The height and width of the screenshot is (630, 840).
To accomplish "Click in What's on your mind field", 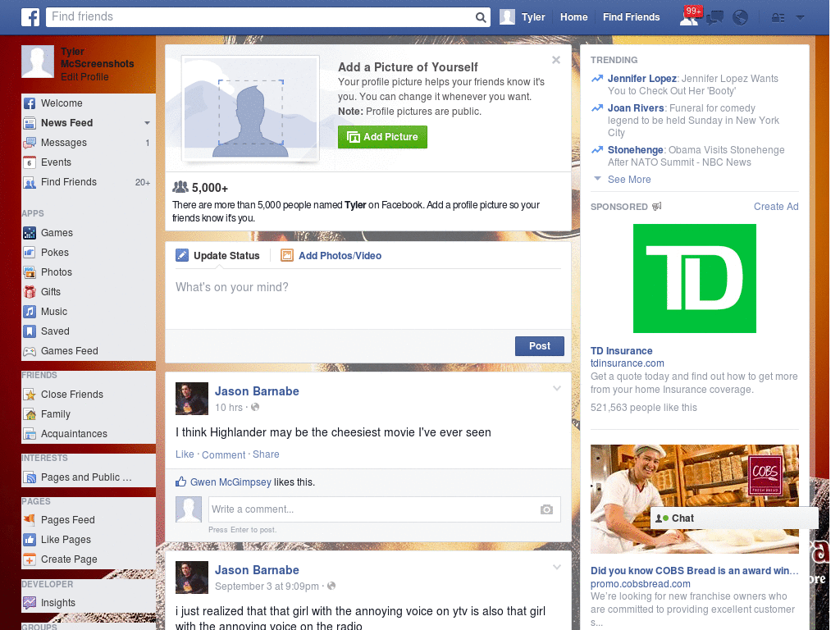I will pyautogui.click(x=368, y=299).
